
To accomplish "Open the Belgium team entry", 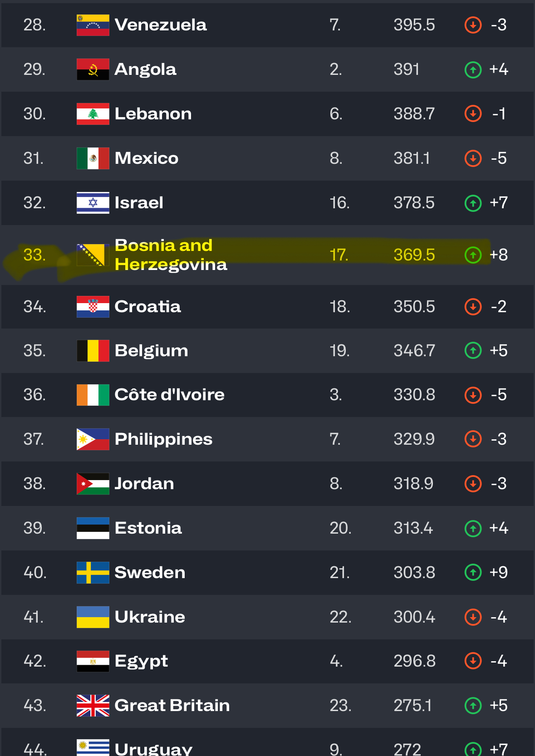I will coord(151,351).
